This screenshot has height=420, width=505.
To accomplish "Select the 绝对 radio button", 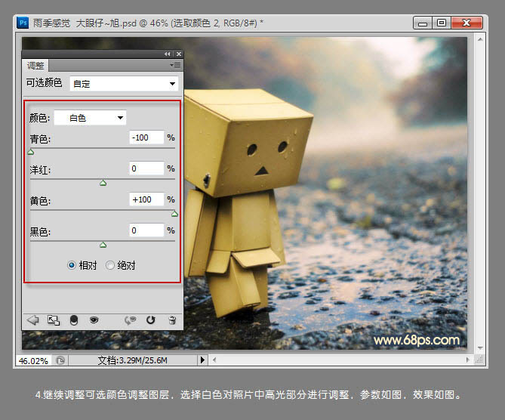I will tap(109, 265).
